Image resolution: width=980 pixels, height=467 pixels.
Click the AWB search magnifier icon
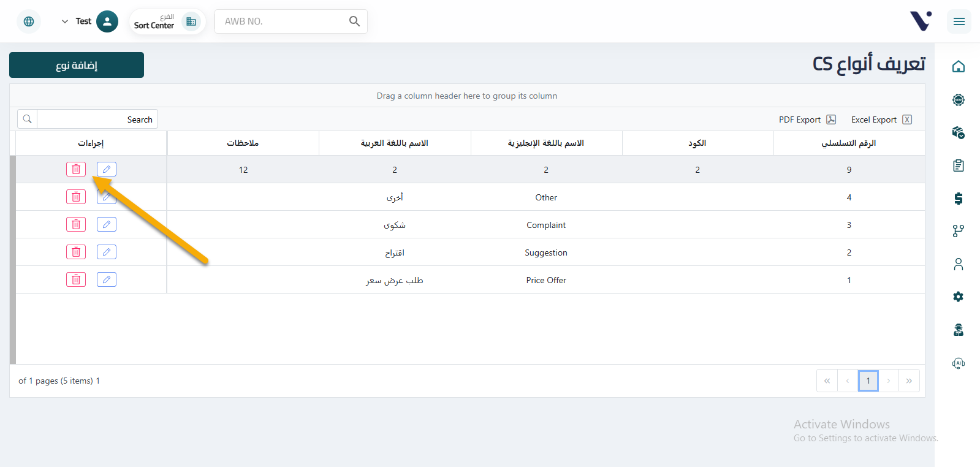354,21
